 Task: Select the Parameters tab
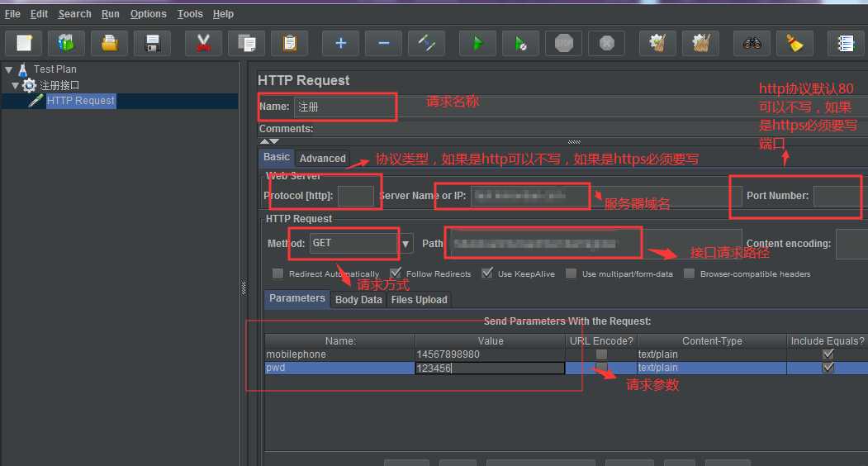pyautogui.click(x=296, y=298)
